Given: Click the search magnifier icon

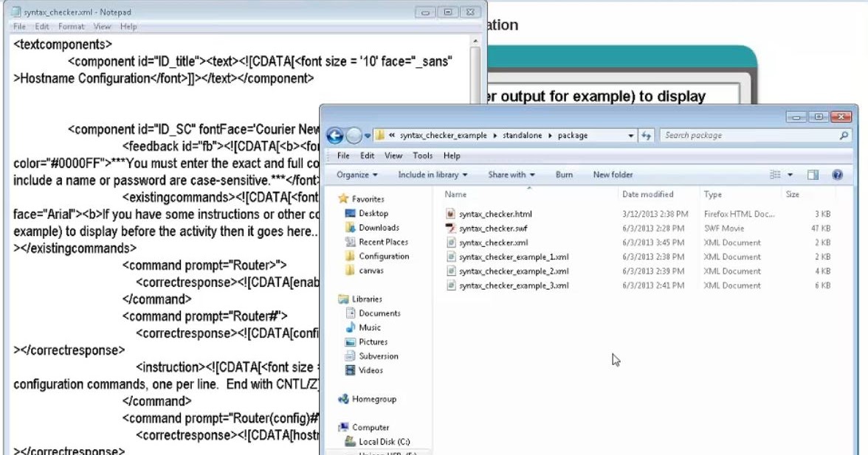Looking at the screenshot, I should (x=844, y=136).
